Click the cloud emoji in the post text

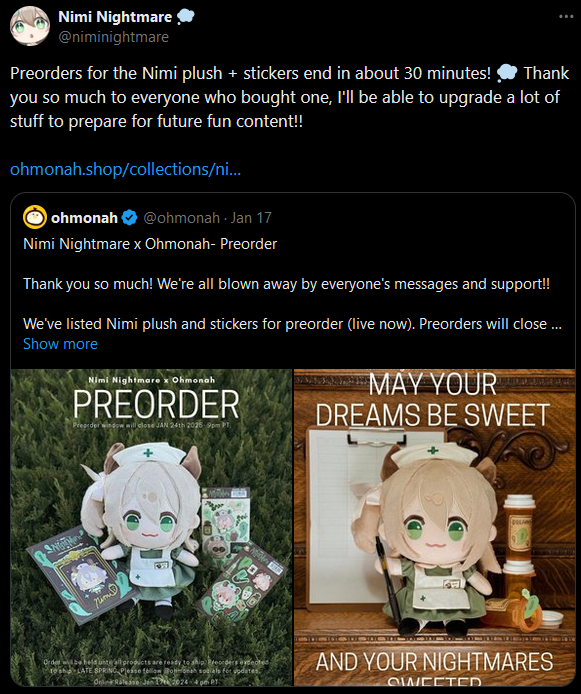pos(507,73)
